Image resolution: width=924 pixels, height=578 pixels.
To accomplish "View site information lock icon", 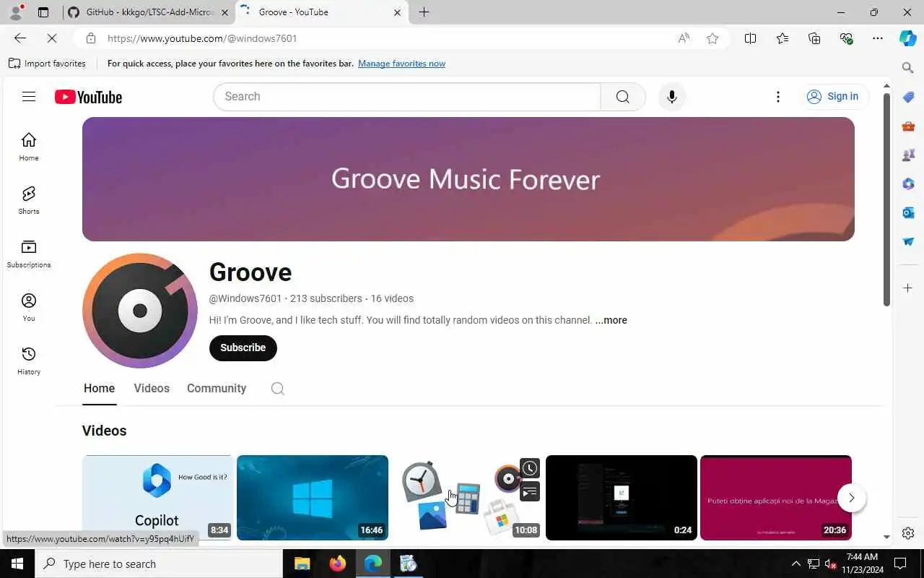I will coord(90,38).
